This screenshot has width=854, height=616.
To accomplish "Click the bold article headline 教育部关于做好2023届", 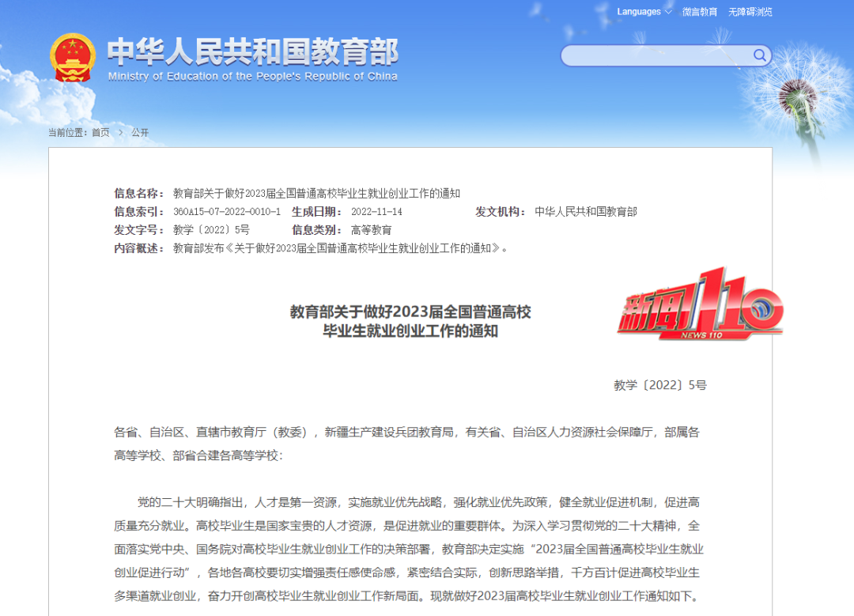I will [x=410, y=321].
